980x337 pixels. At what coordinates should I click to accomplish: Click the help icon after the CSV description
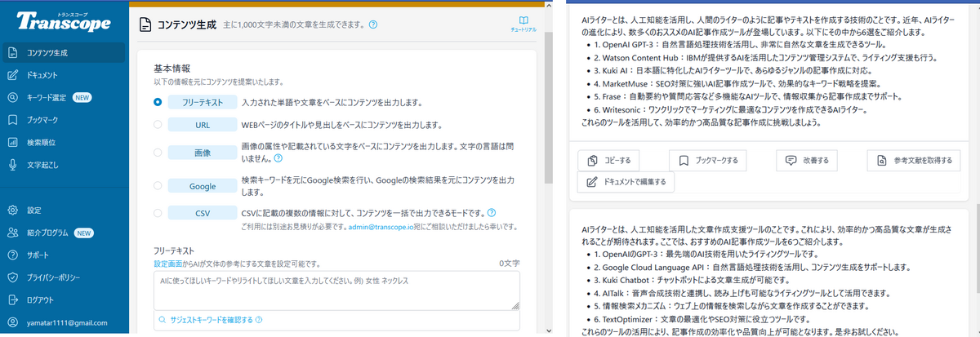pyautogui.click(x=492, y=212)
